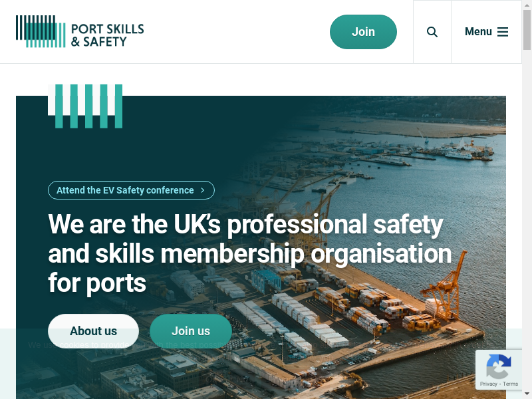Expand the Menu label in header
Image resolution: width=532 pixels, height=399 pixels.
478,31
